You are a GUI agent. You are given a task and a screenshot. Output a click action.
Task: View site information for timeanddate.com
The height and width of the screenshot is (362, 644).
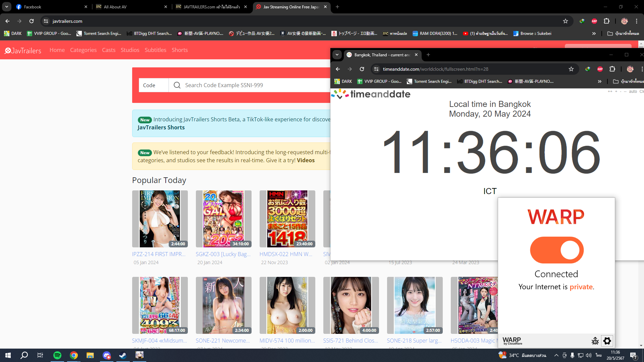(x=376, y=69)
